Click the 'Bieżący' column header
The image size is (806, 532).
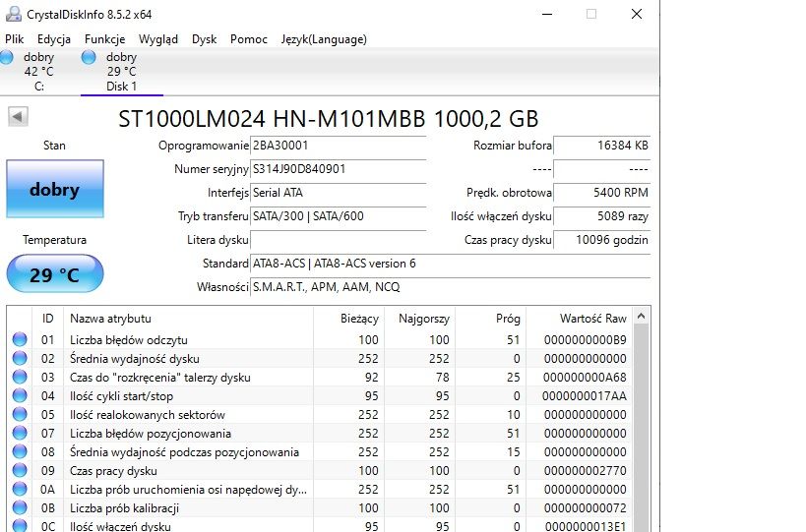point(348,319)
